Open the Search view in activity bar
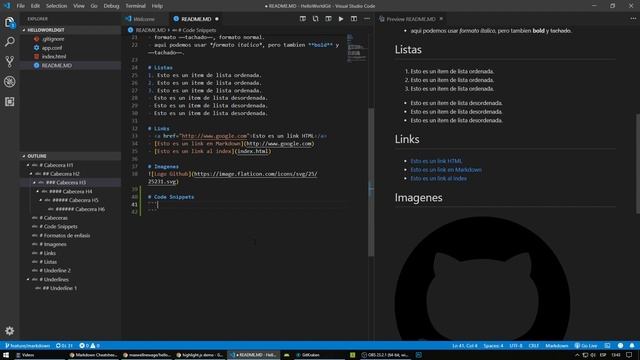Screen dimensions: 640x360 [x=10, y=42]
